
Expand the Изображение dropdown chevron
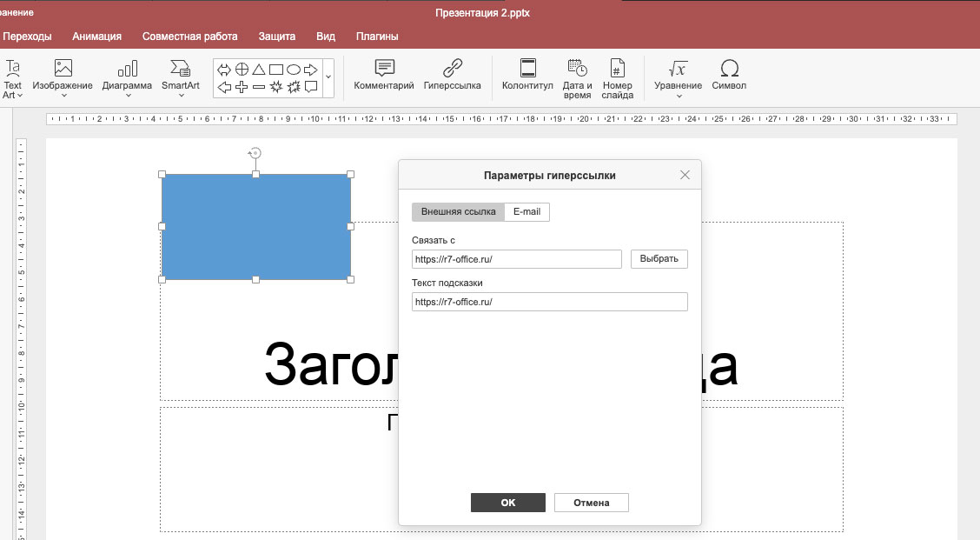pos(63,96)
